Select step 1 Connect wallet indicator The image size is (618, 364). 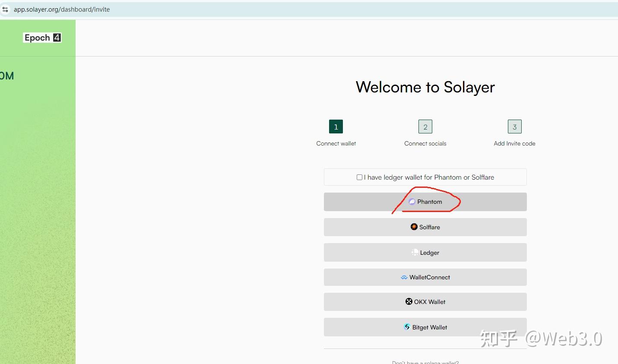[x=336, y=127]
